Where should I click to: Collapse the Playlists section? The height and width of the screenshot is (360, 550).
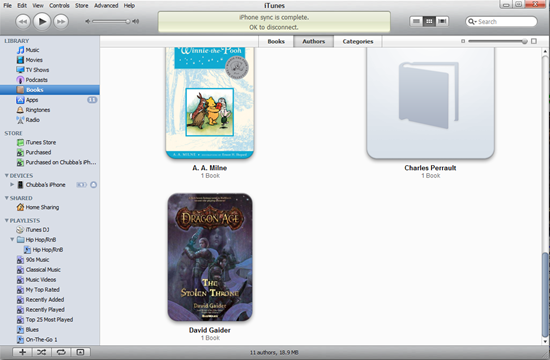point(7,220)
